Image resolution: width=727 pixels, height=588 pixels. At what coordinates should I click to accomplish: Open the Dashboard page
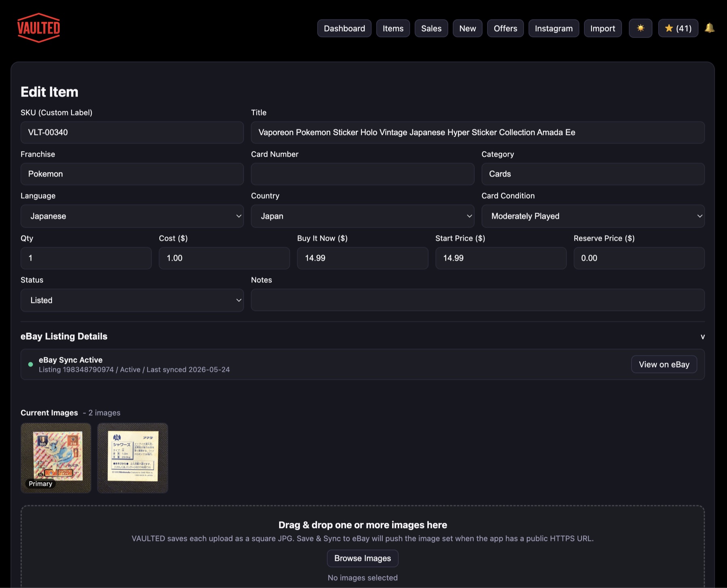pos(345,28)
